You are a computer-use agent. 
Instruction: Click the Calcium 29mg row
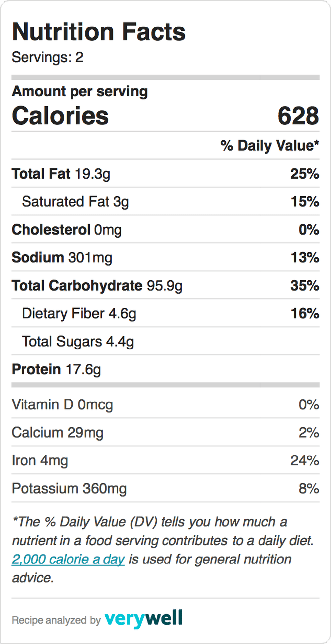click(x=165, y=432)
